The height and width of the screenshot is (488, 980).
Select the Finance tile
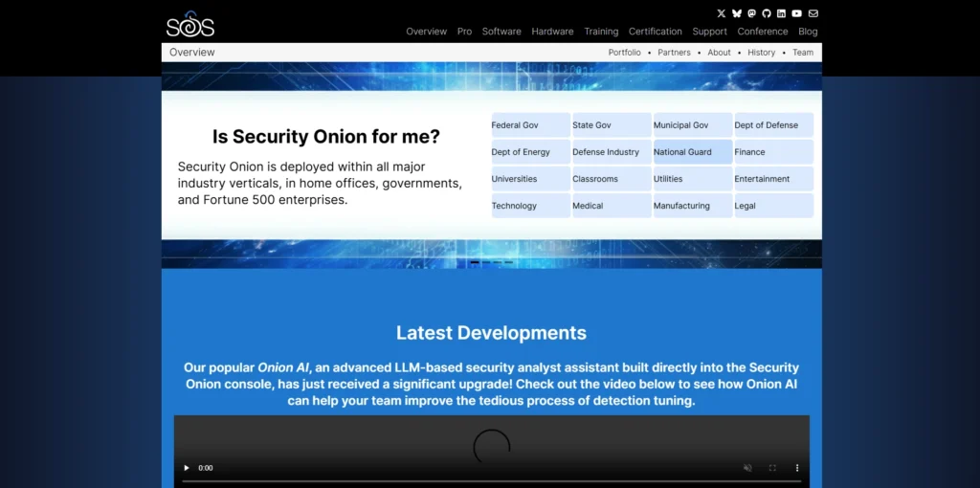click(x=773, y=152)
